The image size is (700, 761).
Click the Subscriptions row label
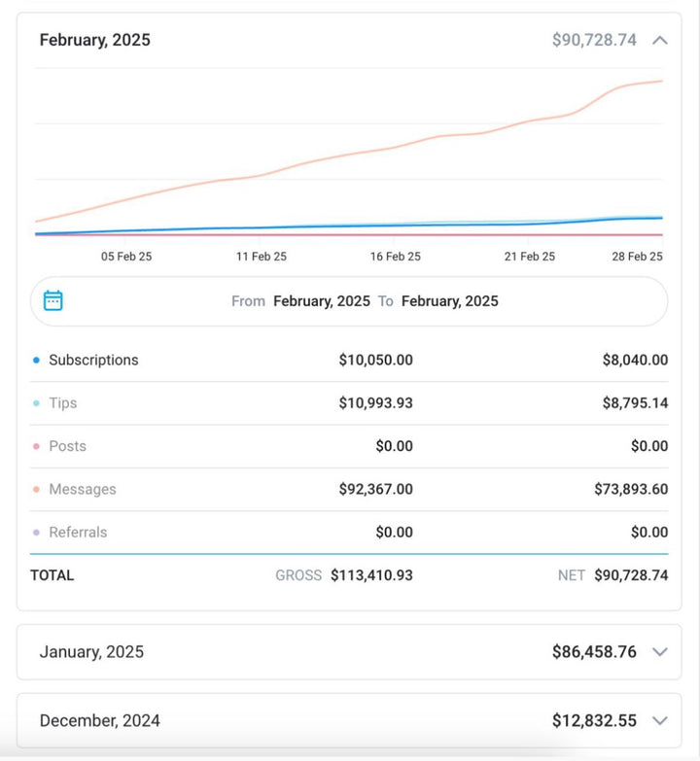93,360
